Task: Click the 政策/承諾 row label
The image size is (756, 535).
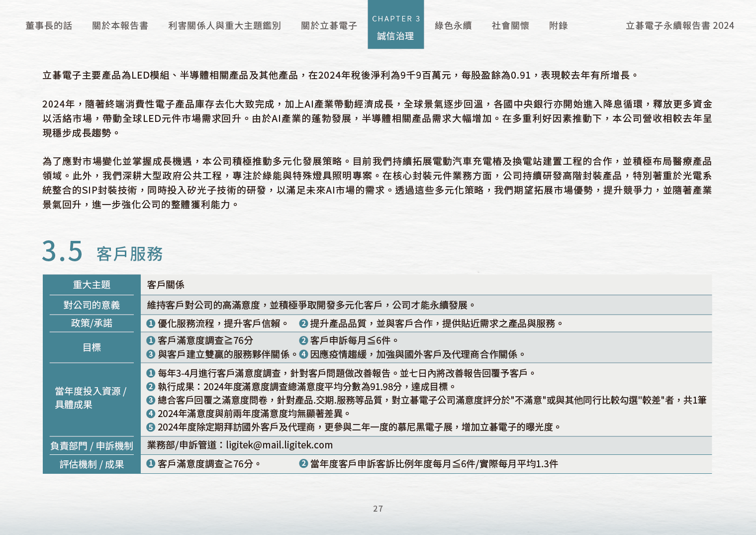Action: pyautogui.click(x=92, y=323)
